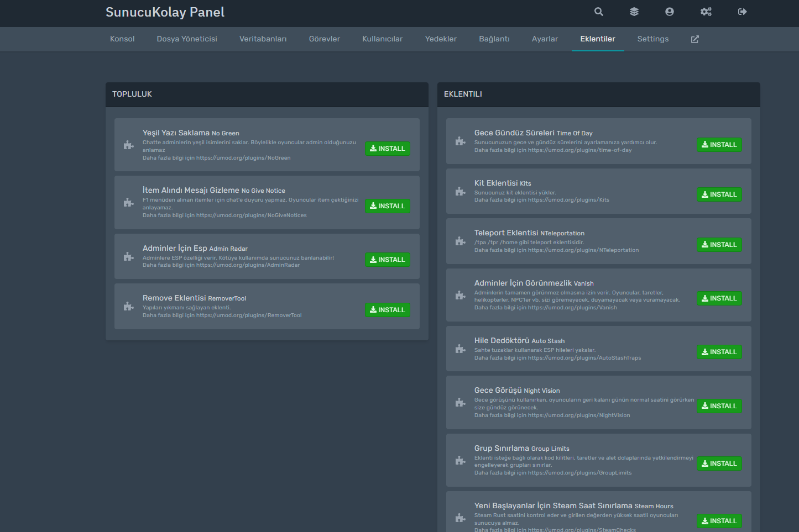Open the Konsol tab
Image resolution: width=799 pixels, height=532 pixels.
pyautogui.click(x=122, y=39)
